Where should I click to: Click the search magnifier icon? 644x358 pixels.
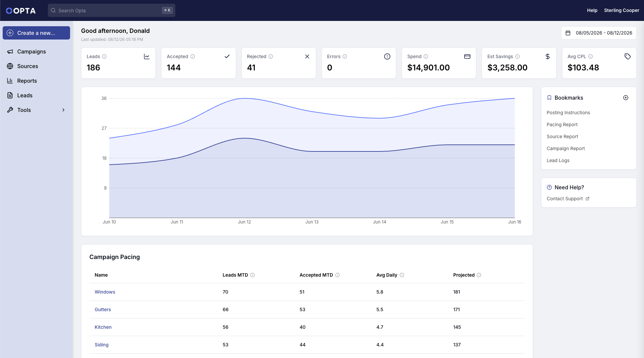point(53,10)
